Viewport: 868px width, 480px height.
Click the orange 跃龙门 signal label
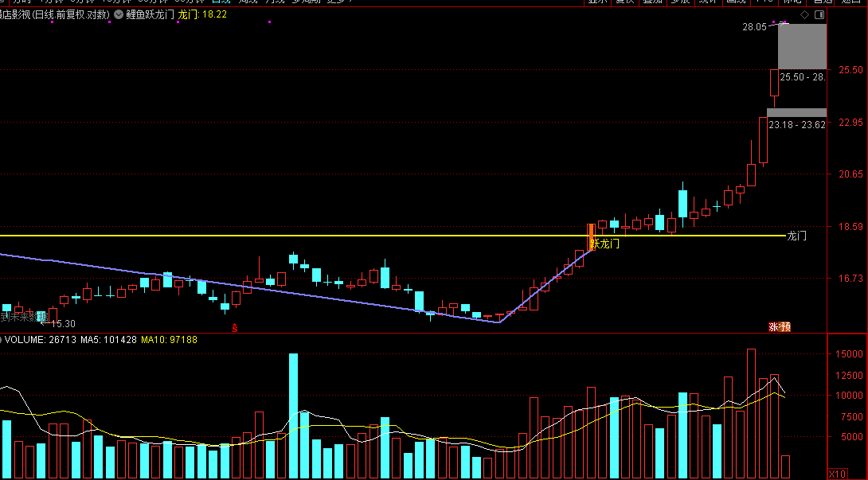pyautogui.click(x=604, y=244)
